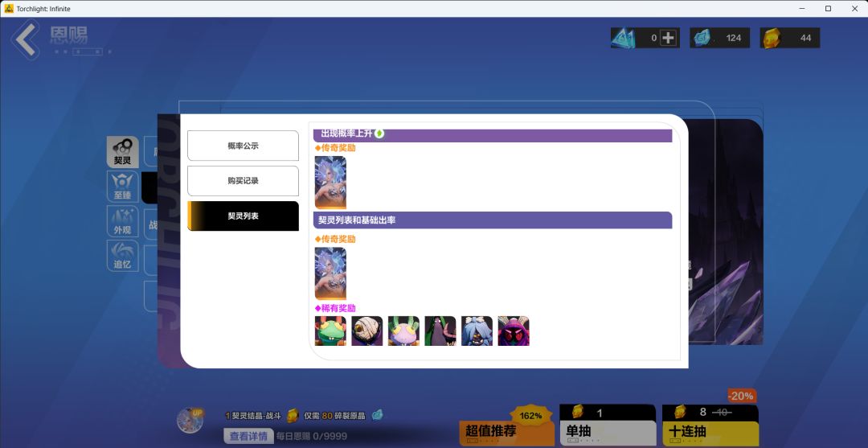Click blue crystal icon beside 碎裂原晶

coord(377,415)
